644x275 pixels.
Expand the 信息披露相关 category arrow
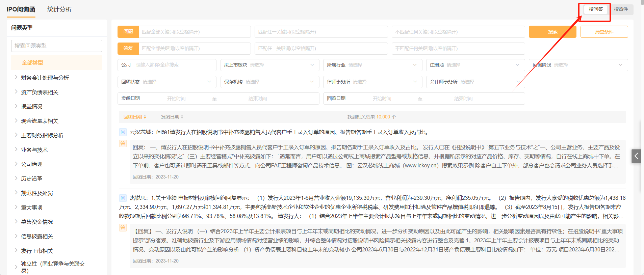pos(16,236)
